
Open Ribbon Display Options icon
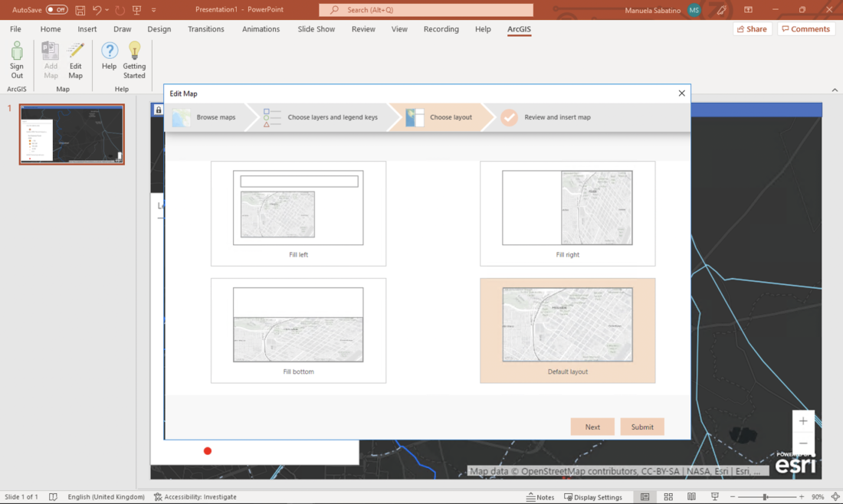pyautogui.click(x=748, y=10)
